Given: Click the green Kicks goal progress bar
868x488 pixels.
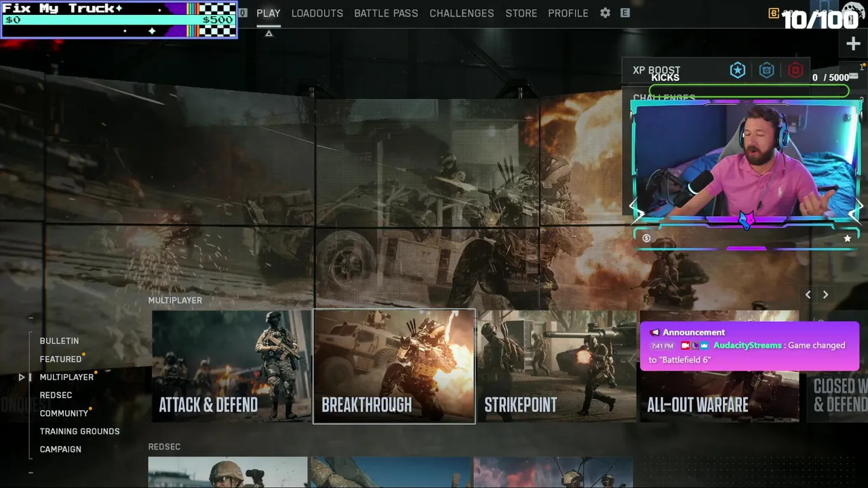Looking at the screenshot, I should tap(749, 91).
